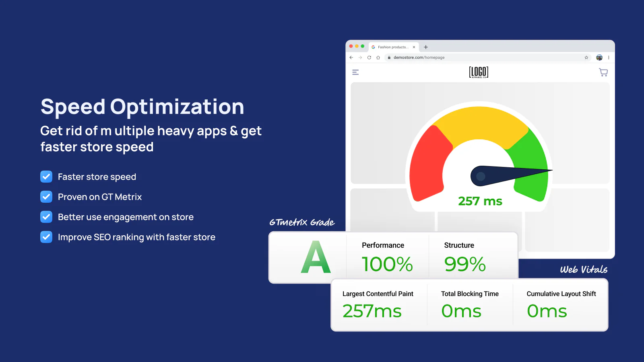Click the green grade A letter
Screen dimensions: 644x362
(x=316, y=257)
